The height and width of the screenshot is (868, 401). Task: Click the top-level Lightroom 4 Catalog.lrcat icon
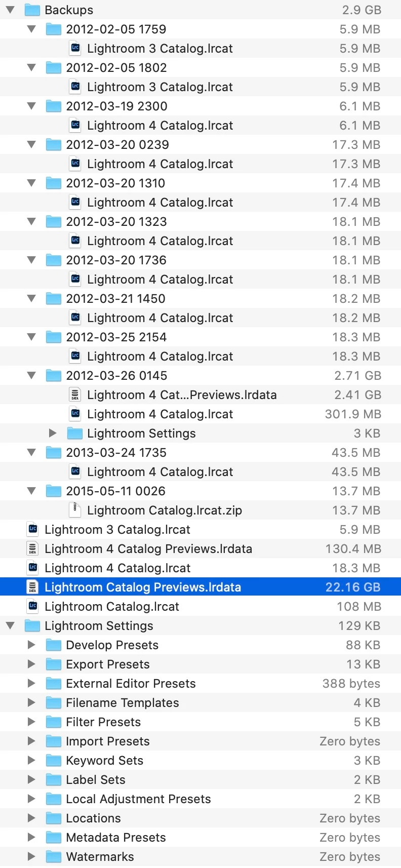[x=33, y=568]
